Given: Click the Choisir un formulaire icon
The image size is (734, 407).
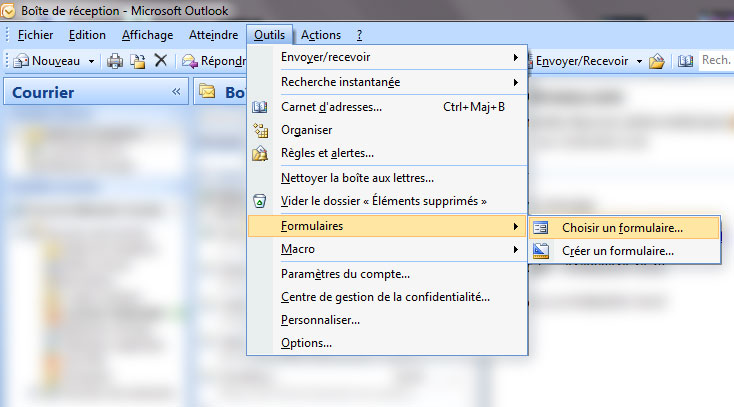Looking at the screenshot, I should pos(541,228).
